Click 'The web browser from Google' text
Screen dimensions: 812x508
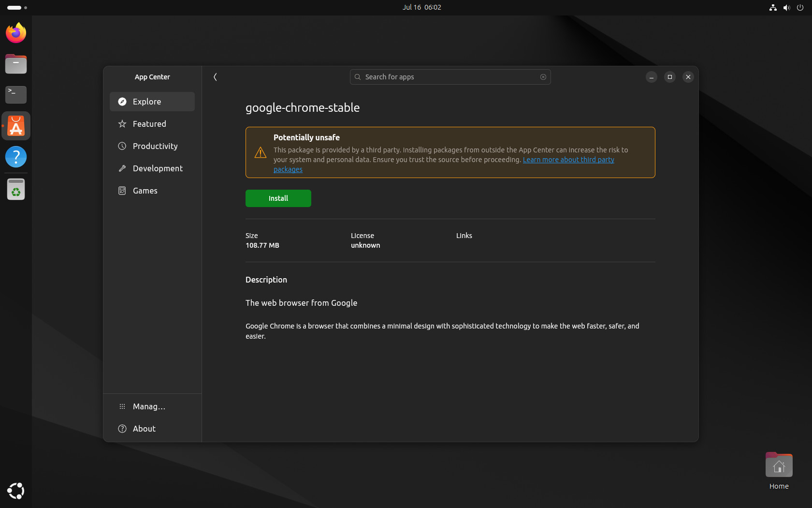tap(302, 303)
